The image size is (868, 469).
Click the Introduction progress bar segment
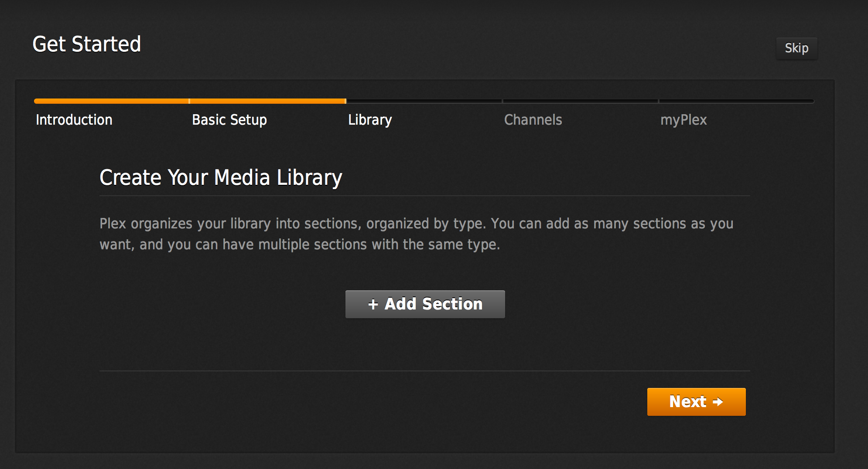(111, 101)
